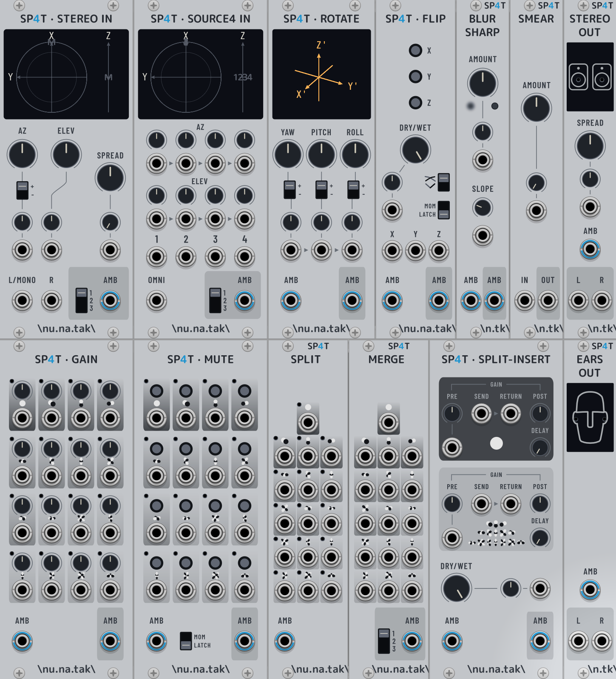Flip the MOM/LATCH switch on SP4T Flip

tap(444, 210)
